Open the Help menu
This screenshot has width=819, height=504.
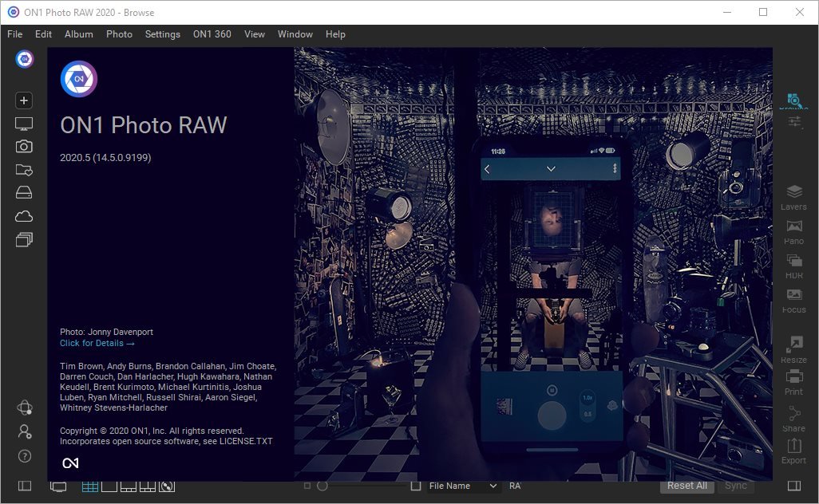[x=335, y=34]
